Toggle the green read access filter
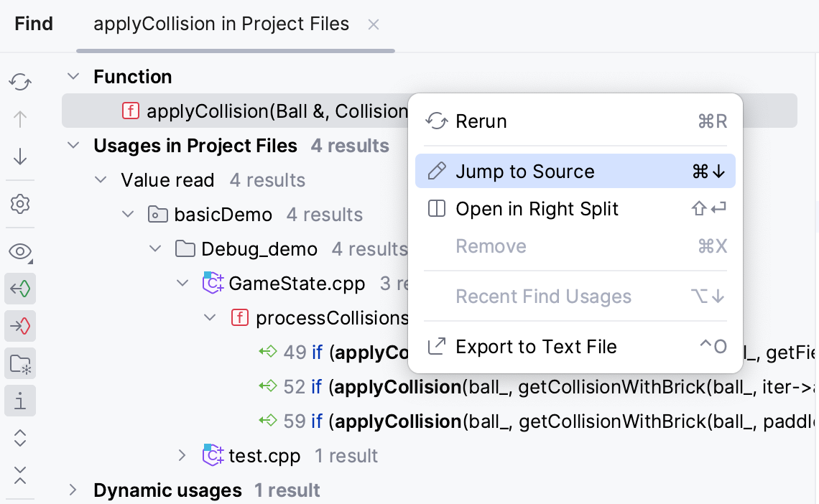 [20, 289]
